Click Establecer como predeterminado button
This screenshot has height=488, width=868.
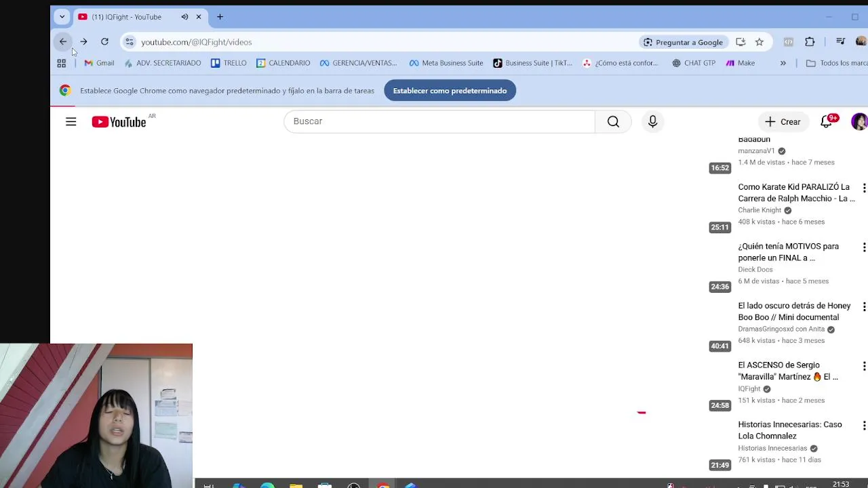point(450,91)
